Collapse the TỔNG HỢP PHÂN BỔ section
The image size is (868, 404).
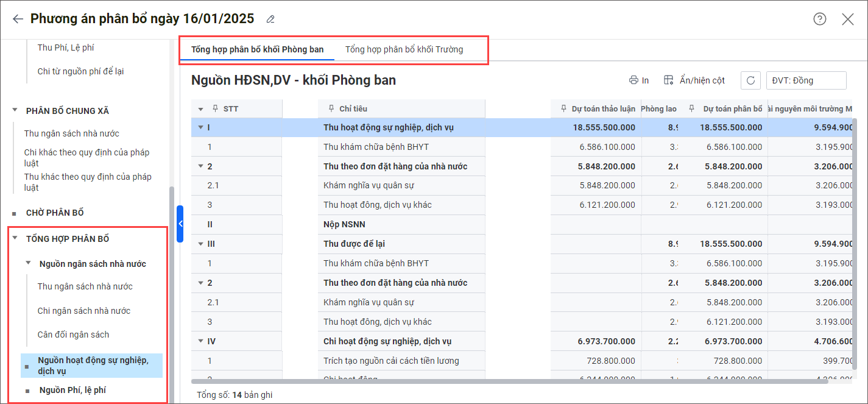coord(15,239)
